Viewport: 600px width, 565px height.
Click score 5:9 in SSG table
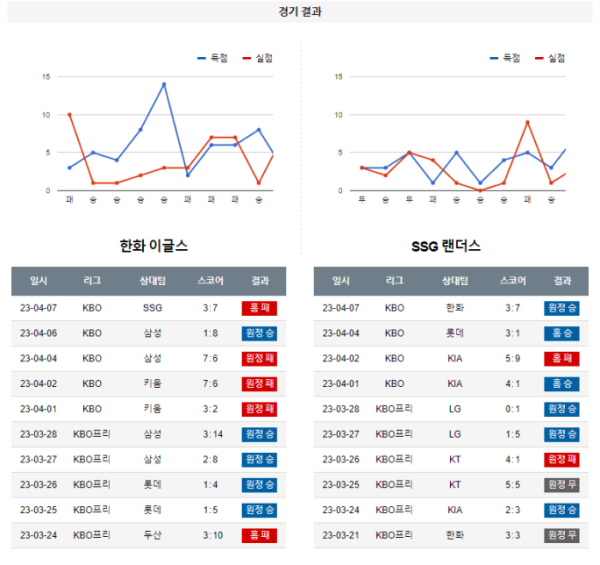513,359
